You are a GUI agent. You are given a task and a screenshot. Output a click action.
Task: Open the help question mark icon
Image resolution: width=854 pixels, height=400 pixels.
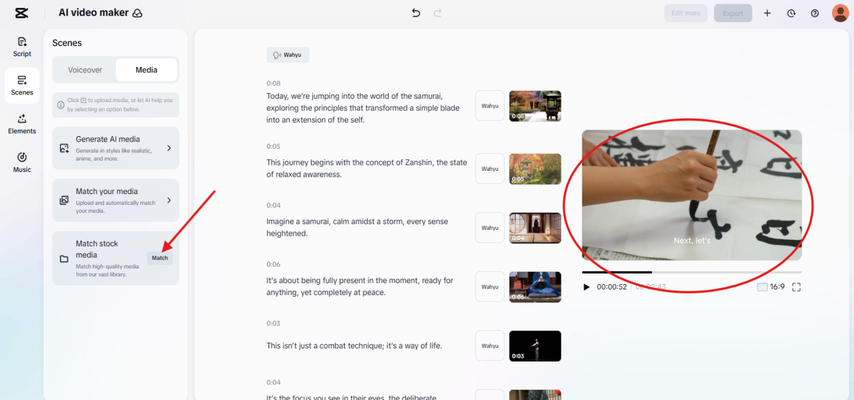pyautogui.click(x=815, y=13)
